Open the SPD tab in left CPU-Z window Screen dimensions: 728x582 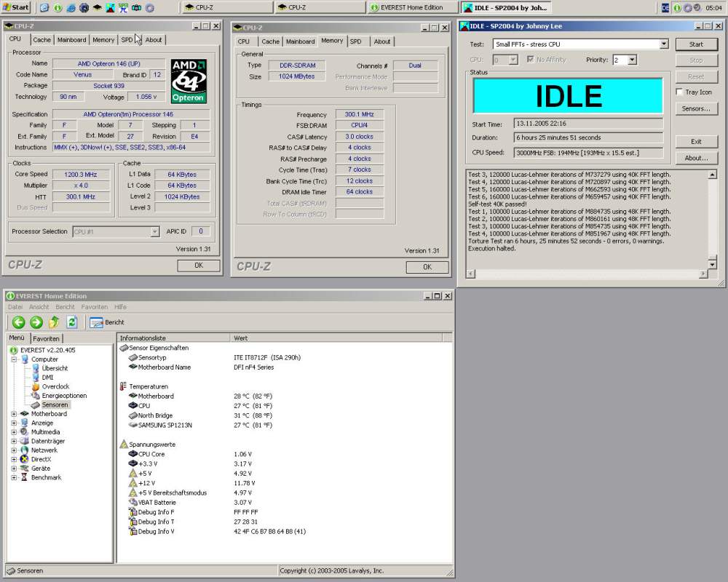pos(126,40)
